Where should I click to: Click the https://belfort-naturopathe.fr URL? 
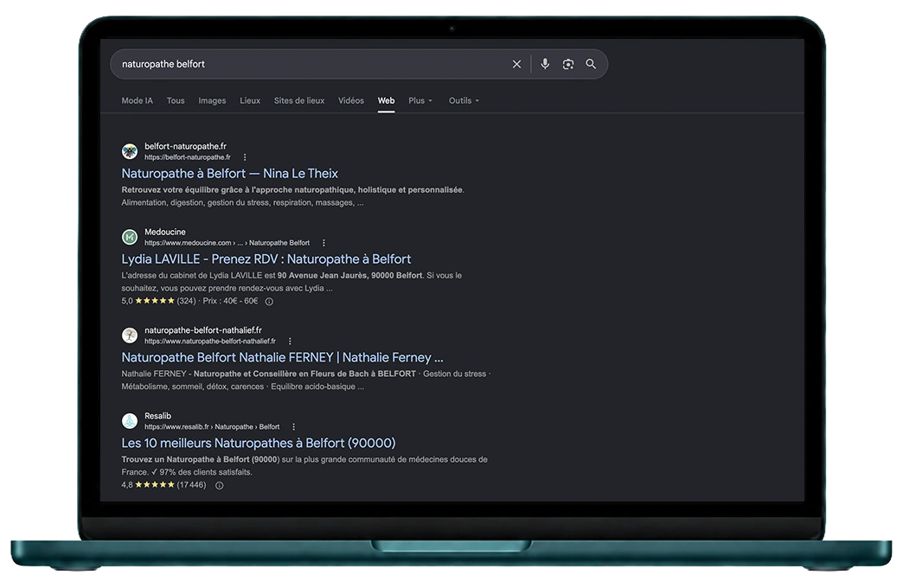pos(188,157)
